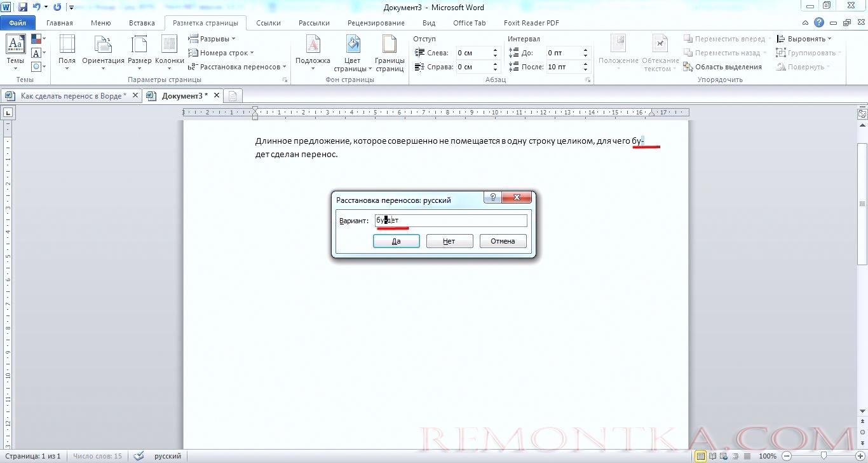This screenshot has height=463, width=868.
Task: Create new document tab
Action: [233, 96]
